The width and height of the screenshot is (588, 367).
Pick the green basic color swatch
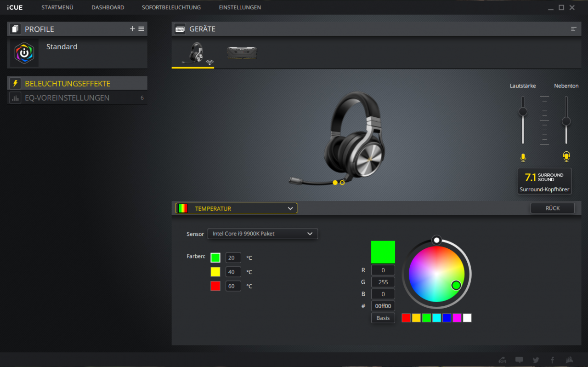coord(426,318)
